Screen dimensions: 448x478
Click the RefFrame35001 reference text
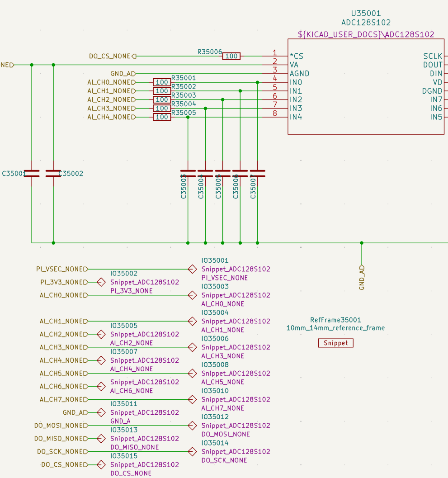click(335, 320)
